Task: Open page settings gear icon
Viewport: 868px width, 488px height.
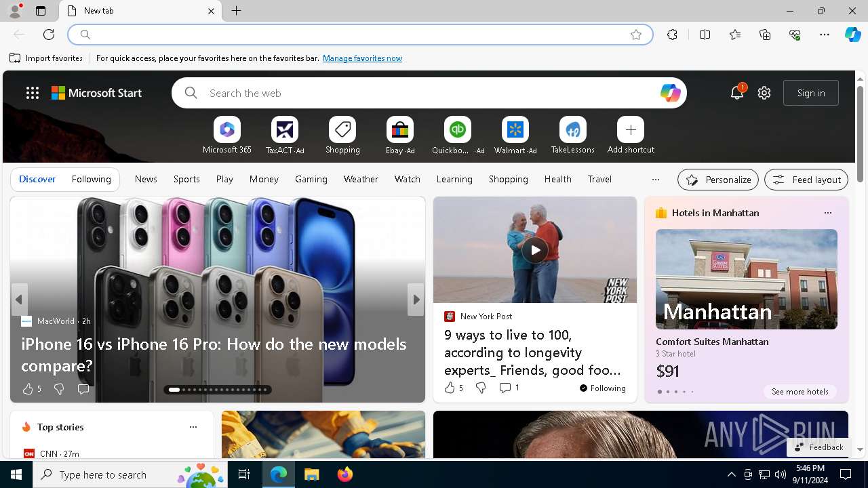Action: point(764,93)
